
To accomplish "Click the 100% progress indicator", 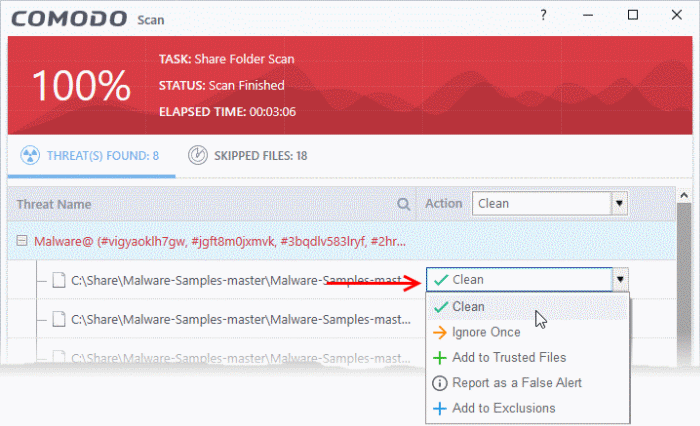I will 82,85.
